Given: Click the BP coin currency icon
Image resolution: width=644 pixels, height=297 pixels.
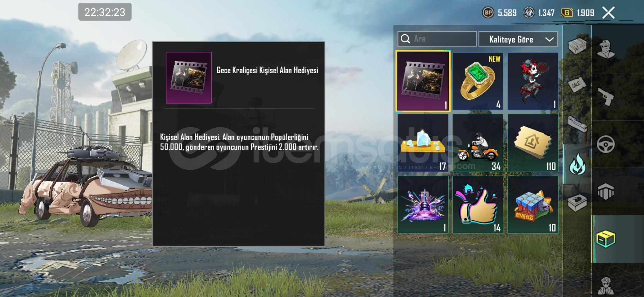Looking at the screenshot, I should point(488,13).
